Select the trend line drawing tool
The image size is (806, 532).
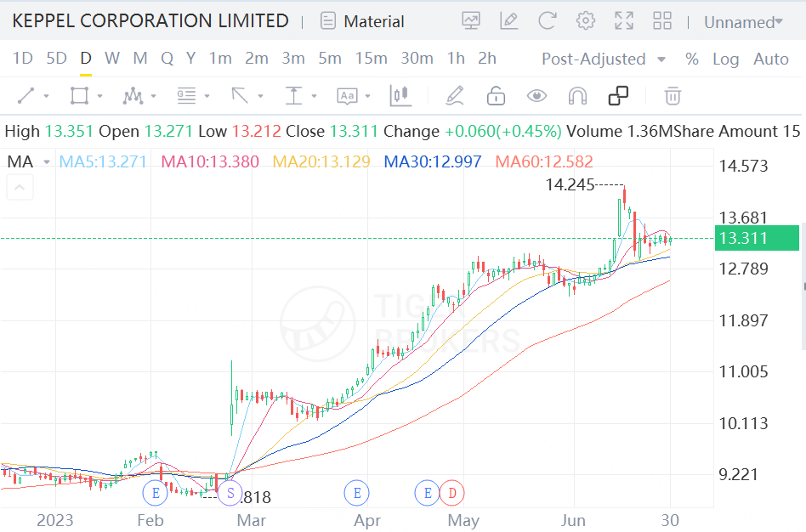coord(26,95)
